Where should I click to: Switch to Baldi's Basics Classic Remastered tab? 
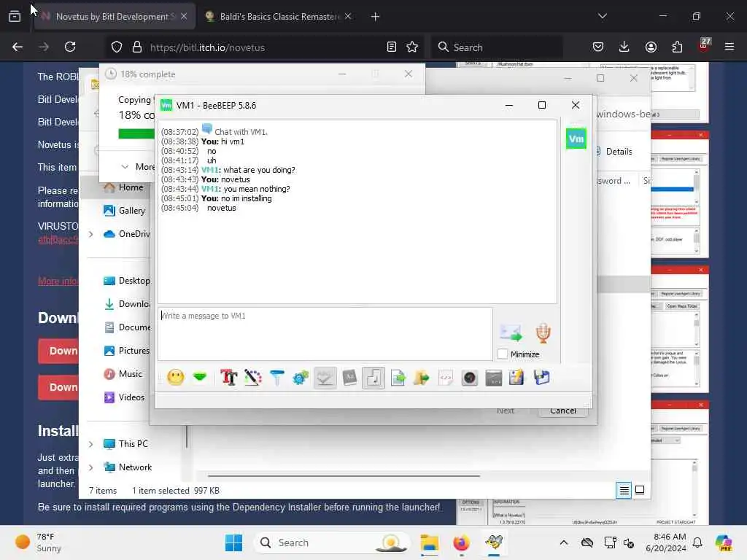point(279,17)
